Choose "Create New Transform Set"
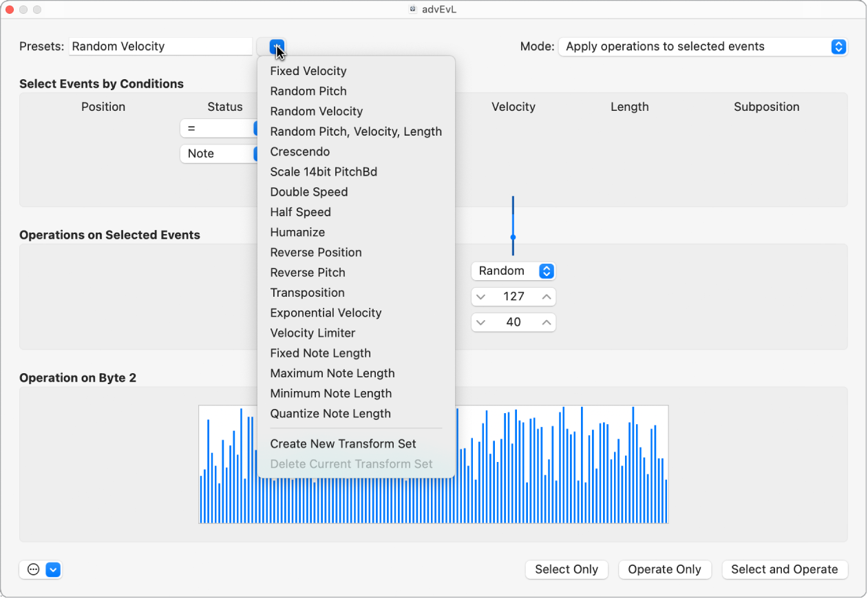868x599 pixels. (343, 443)
